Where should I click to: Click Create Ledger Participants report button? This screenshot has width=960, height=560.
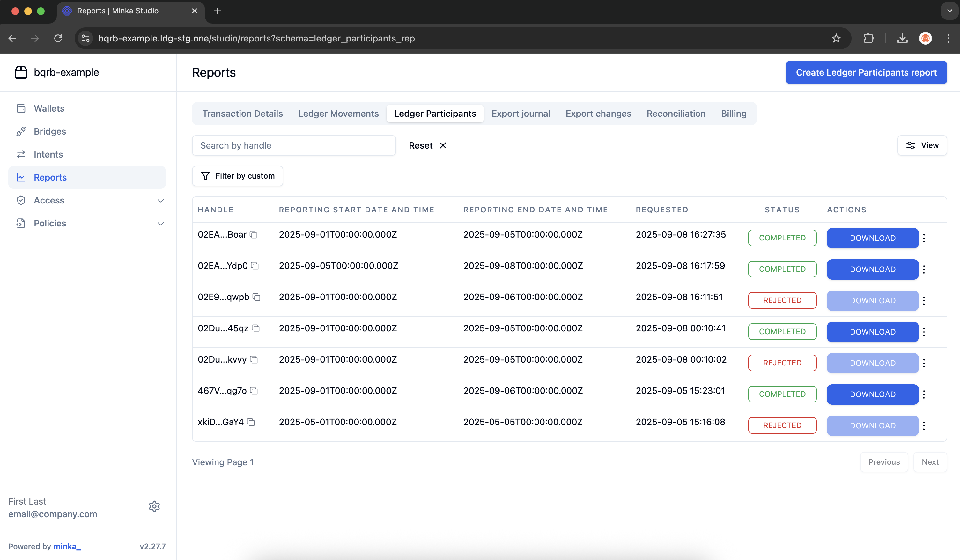coord(866,72)
